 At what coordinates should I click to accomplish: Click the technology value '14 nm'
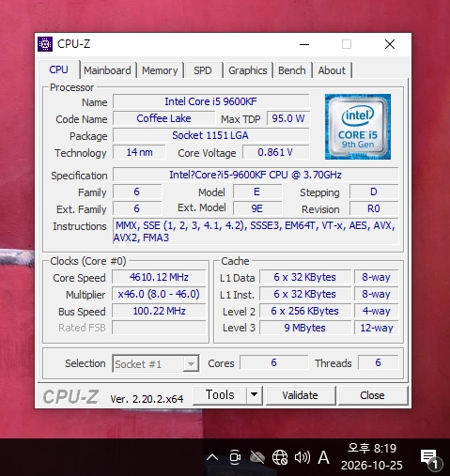pyautogui.click(x=139, y=152)
